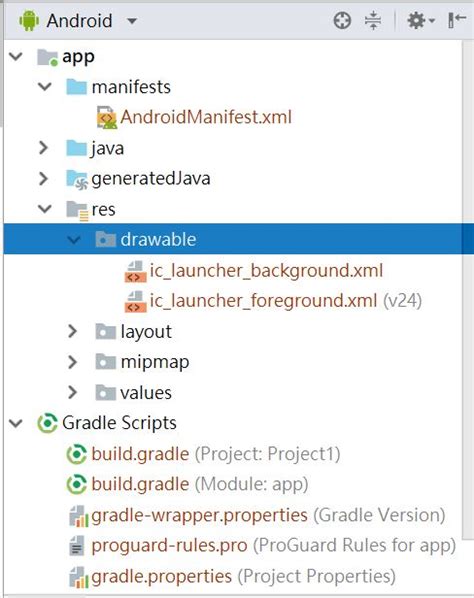Collapse the app module node
The height and width of the screenshot is (598, 474).
click(x=16, y=56)
